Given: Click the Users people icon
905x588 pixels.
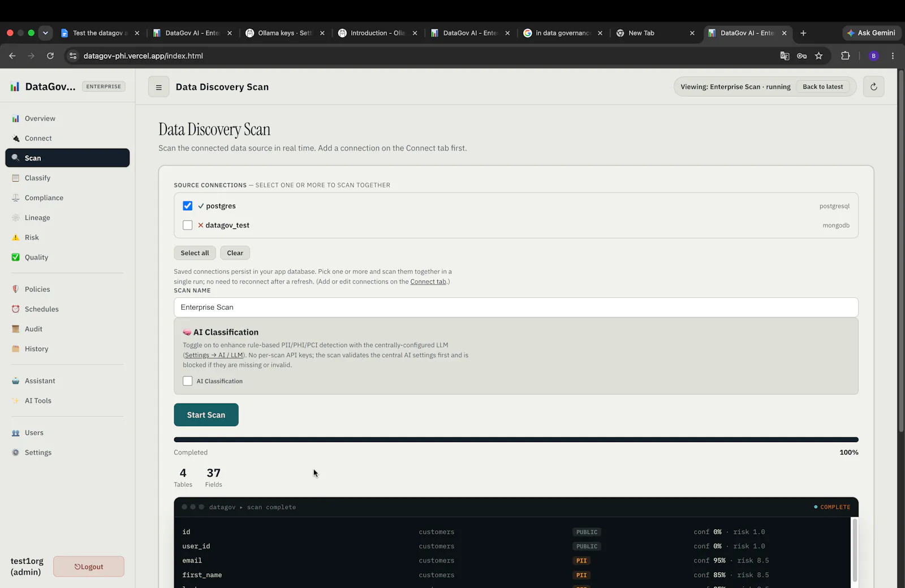Looking at the screenshot, I should [x=16, y=433].
